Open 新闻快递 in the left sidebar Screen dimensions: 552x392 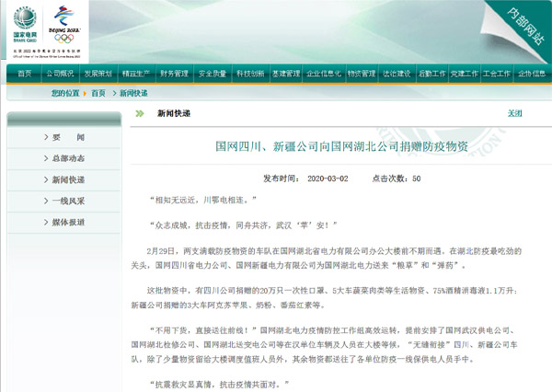click(68, 180)
